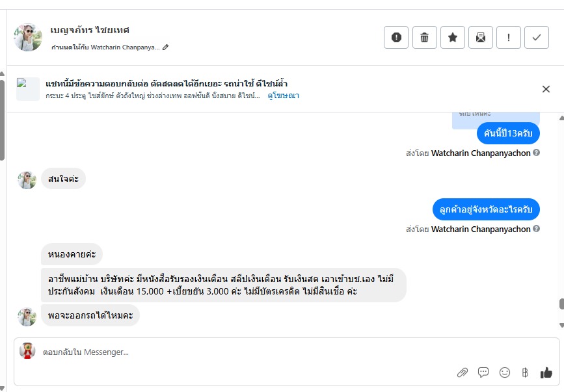Click the customer's profile picture in header
The image size is (564, 392).
coord(28,37)
